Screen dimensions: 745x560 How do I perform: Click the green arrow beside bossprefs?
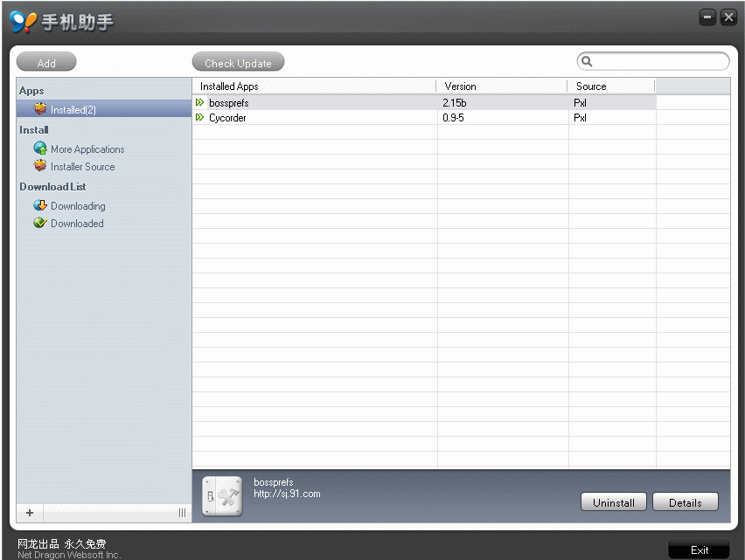click(x=200, y=103)
